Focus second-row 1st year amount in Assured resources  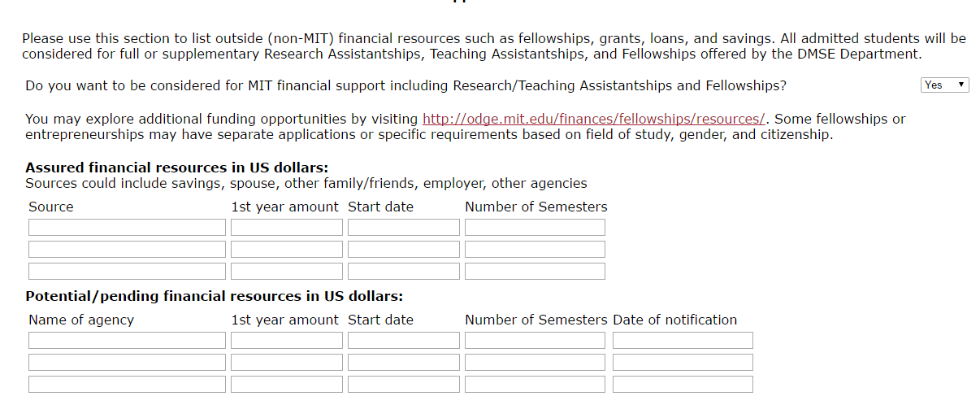(x=287, y=250)
